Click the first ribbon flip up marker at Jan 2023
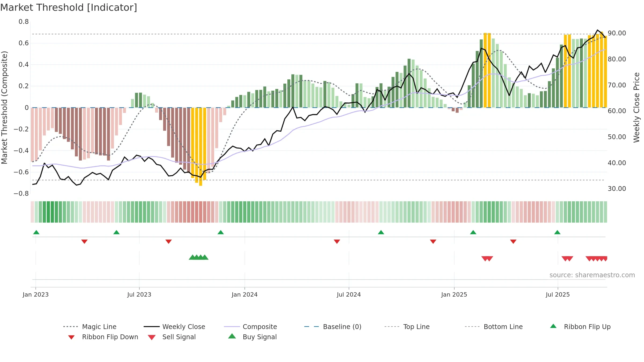Viewport: 644px width, 362px height. click(x=36, y=232)
